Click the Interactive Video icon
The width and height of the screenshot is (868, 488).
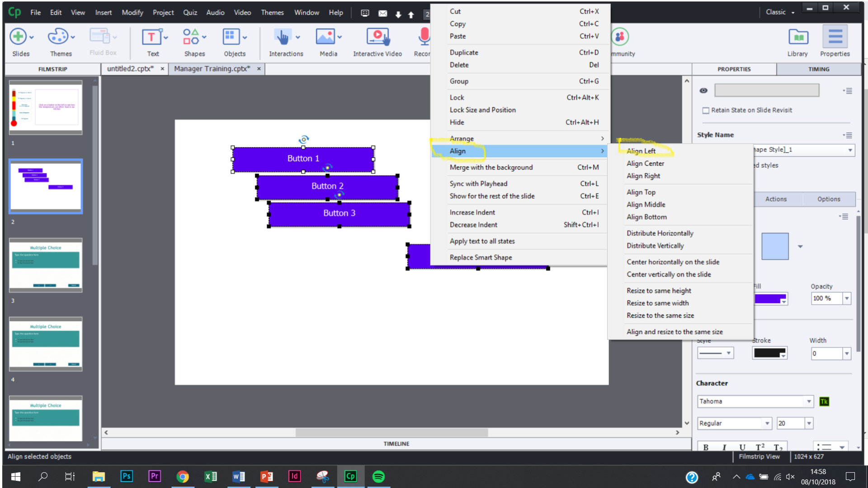377,37
